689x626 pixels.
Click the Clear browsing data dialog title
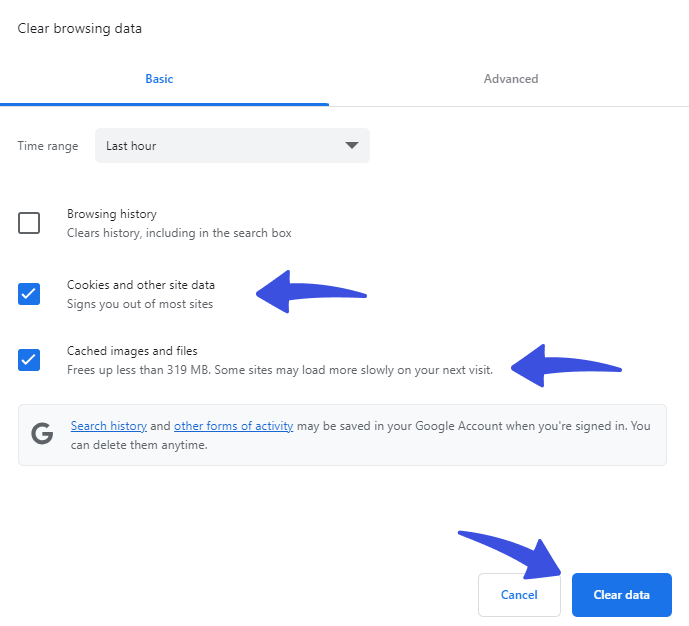[80, 29]
